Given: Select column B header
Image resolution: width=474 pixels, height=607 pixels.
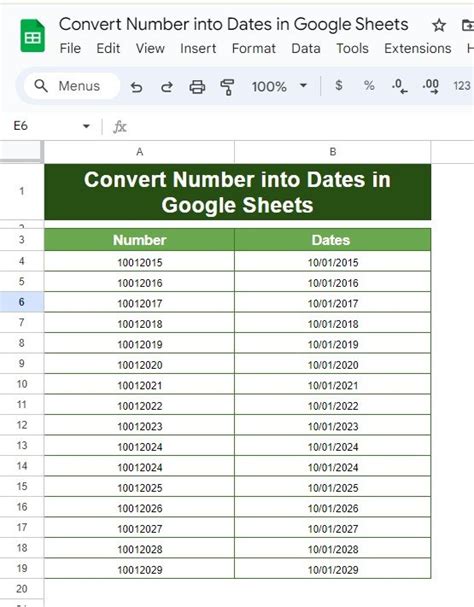Looking at the screenshot, I should [x=333, y=152].
